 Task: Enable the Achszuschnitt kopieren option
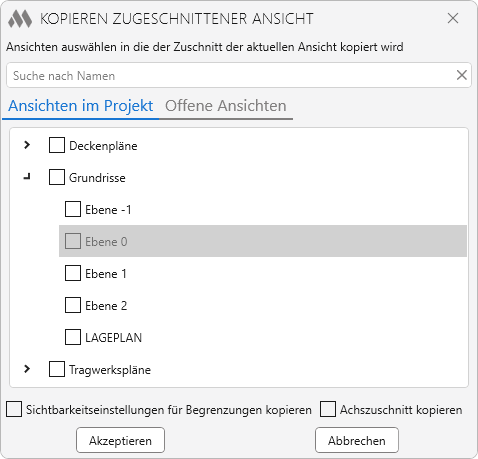click(x=328, y=409)
